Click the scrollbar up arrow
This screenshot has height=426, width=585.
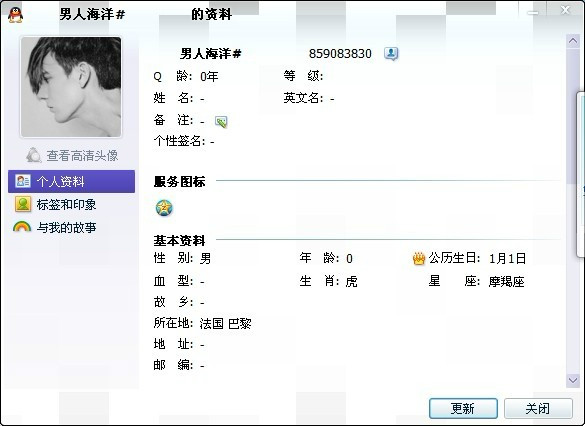pyautogui.click(x=573, y=41)
